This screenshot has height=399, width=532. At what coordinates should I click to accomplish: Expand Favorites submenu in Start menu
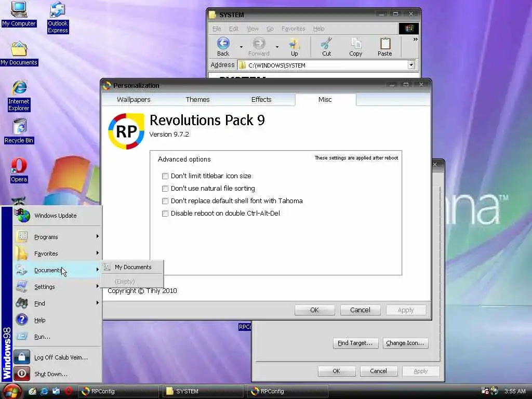coord(57,254)
